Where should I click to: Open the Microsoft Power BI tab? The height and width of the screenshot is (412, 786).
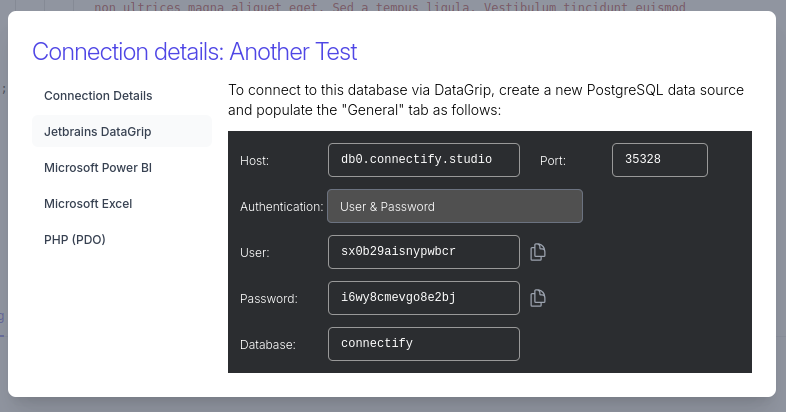click(x=97, y=168)
